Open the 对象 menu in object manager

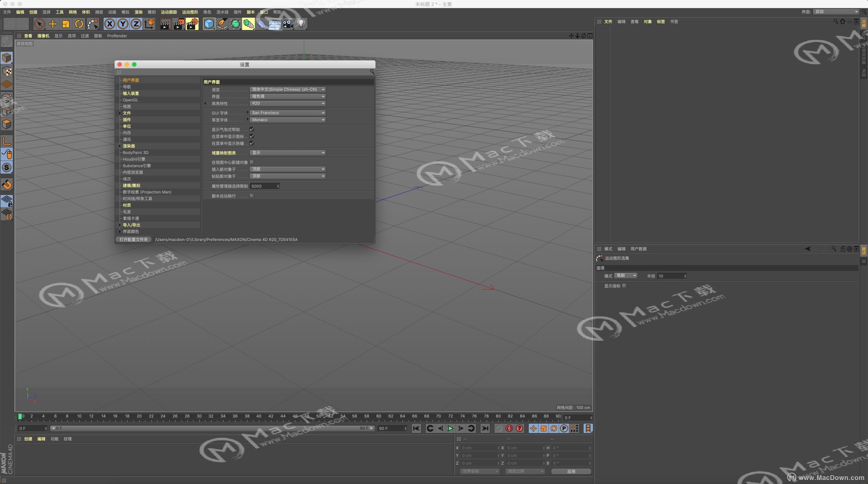coord(648,22)
